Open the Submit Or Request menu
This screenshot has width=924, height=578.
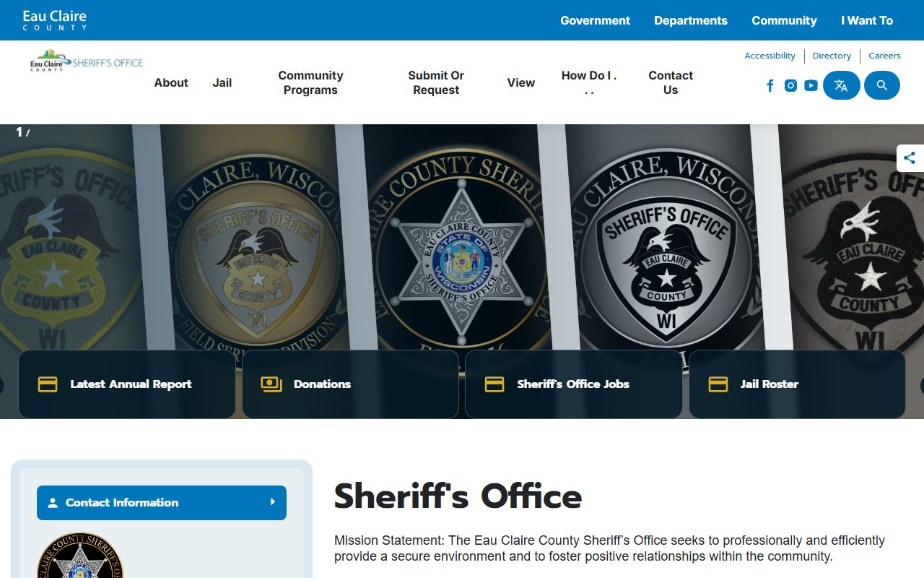[x=436, y=82]
